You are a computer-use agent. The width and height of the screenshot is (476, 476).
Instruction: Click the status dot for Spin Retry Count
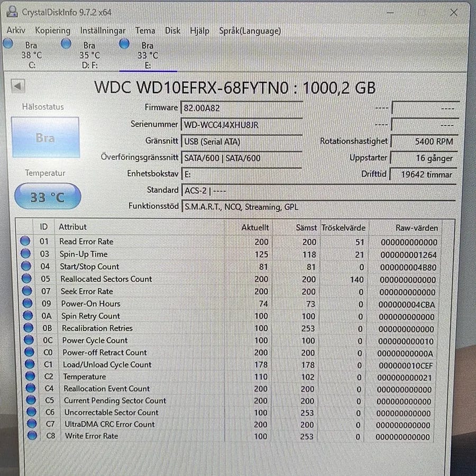point(28,315)
